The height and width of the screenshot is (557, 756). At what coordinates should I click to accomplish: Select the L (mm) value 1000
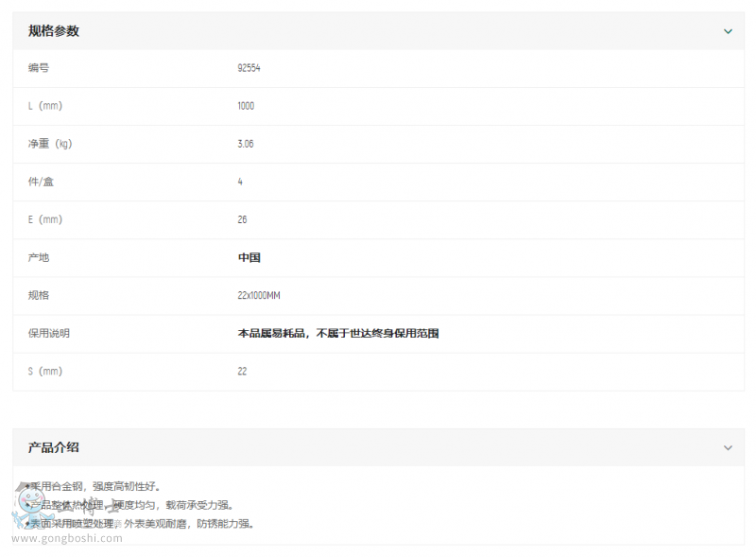pyautogui.click(x=246, y=106)
